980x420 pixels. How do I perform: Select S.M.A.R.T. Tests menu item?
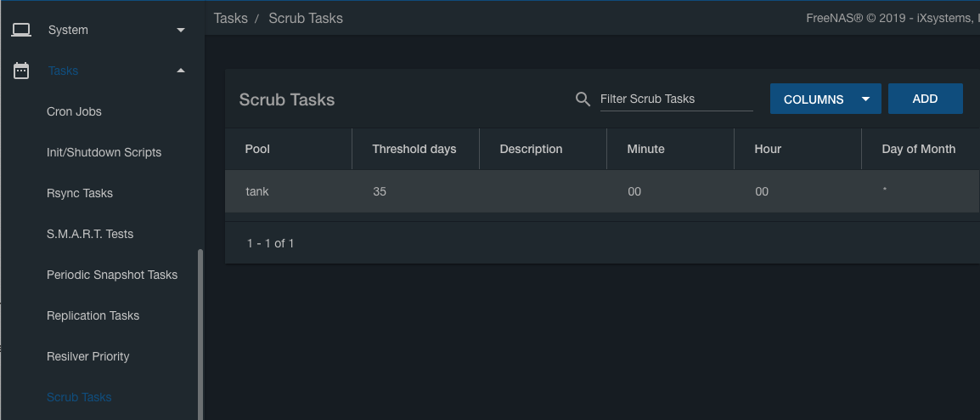click(90, 234)
